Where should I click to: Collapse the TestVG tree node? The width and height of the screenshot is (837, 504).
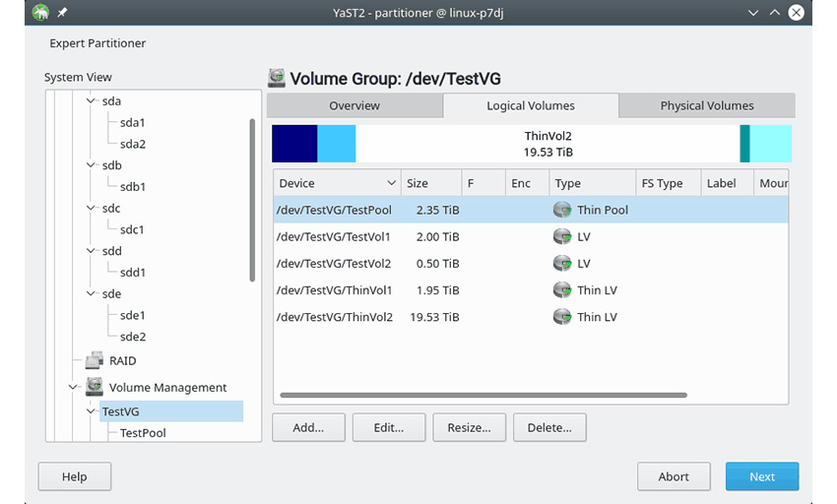pos(92,411)
